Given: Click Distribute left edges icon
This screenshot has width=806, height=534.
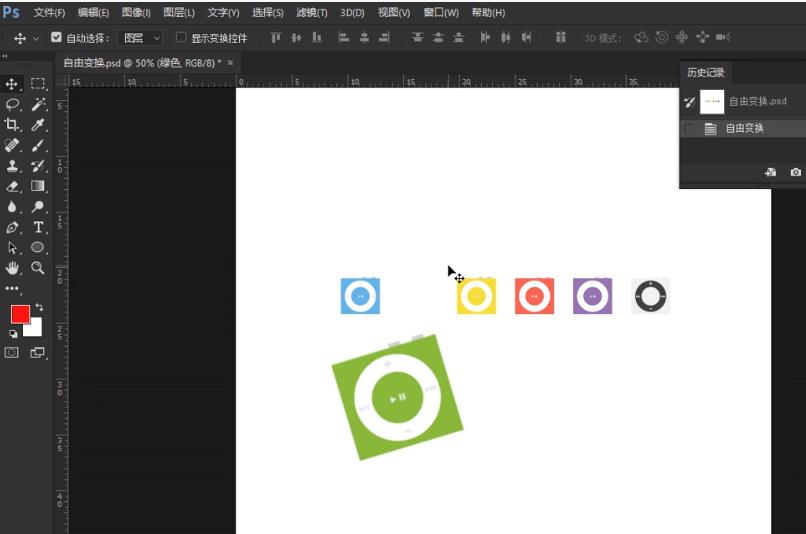Looking at the screenshot, I should coord(485,38).
